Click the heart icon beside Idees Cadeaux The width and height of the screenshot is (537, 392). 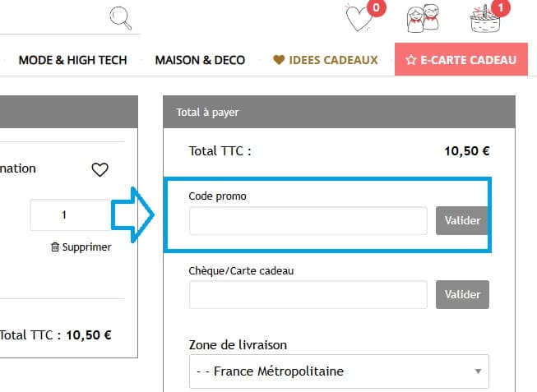pyautogui.click(x=279, y=60)
